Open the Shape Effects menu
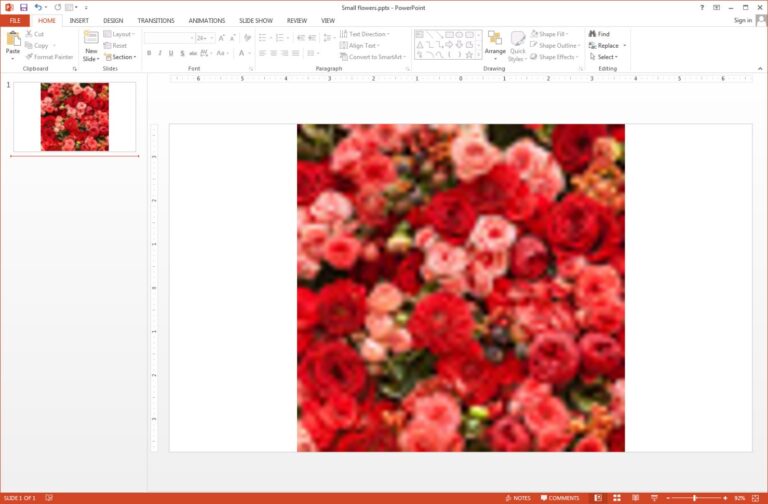 tap(554, 57)
